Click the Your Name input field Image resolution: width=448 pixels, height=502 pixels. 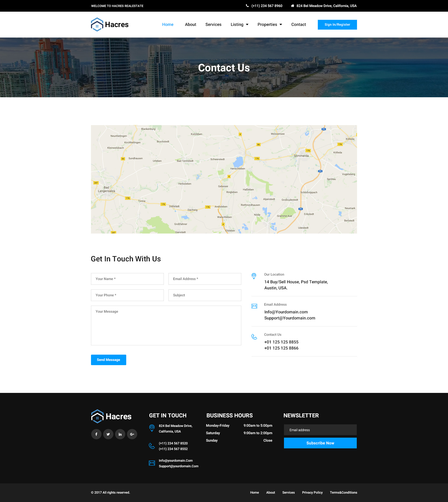click(127, 279)
